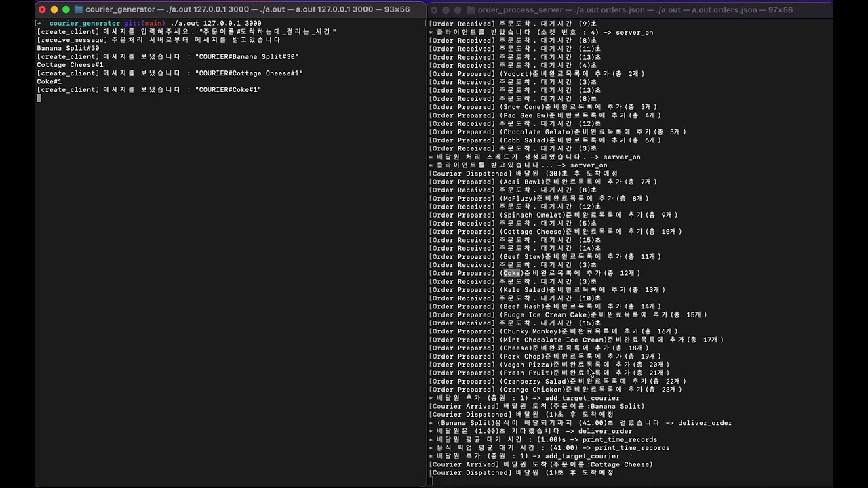Click the highlighted word Coke in server output
Viewport: 868px width, 488px height.
tap(511, 273)
